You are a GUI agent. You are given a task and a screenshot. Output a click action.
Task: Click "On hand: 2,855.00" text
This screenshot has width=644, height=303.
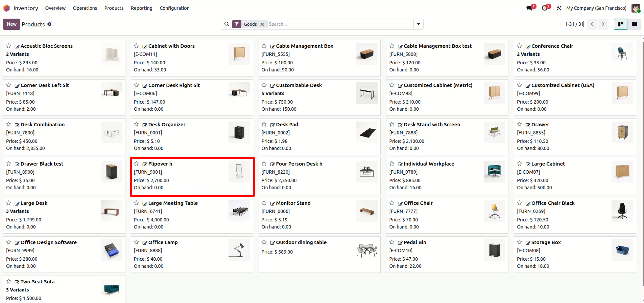(25, 148)
